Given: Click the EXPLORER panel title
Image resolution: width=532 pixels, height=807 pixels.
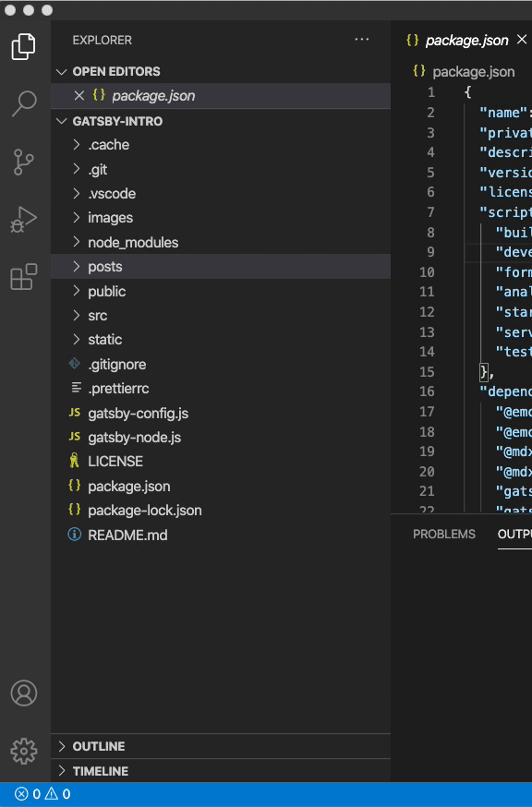Looking at the screenshot, I should [x=102, y=40].
